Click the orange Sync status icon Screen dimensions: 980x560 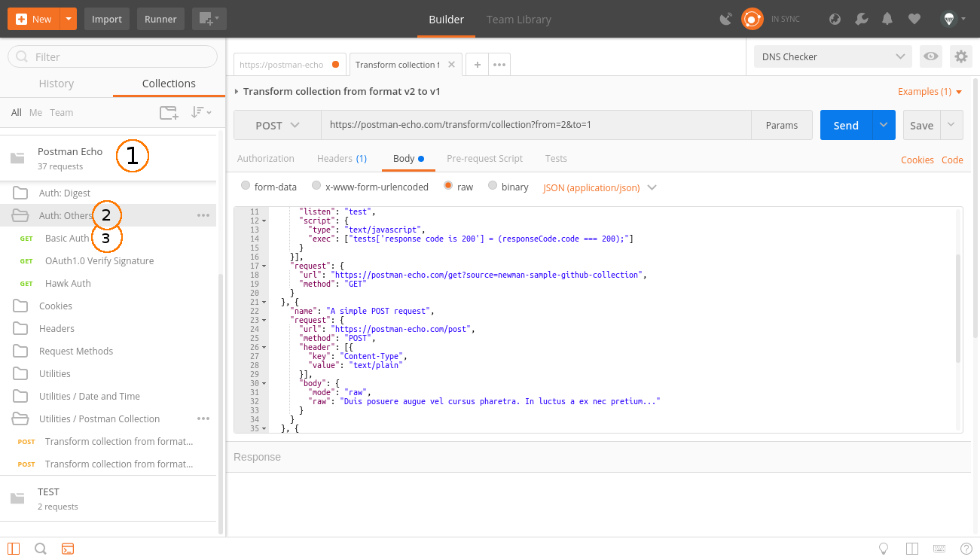(x=752, y=18)
